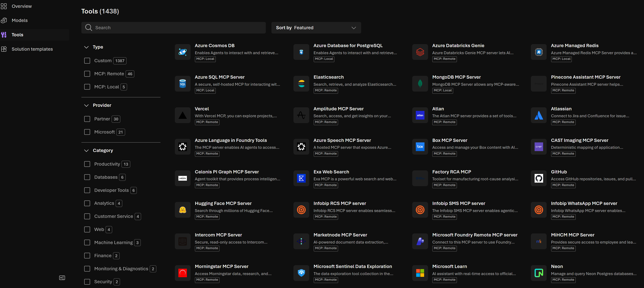Click the Box MCP Server icon

click(420, 147)
